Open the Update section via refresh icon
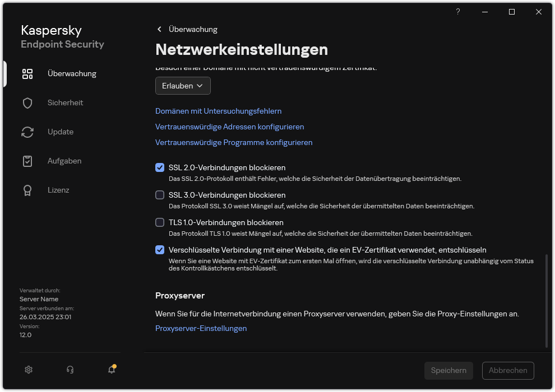 [x=59, y=132]
